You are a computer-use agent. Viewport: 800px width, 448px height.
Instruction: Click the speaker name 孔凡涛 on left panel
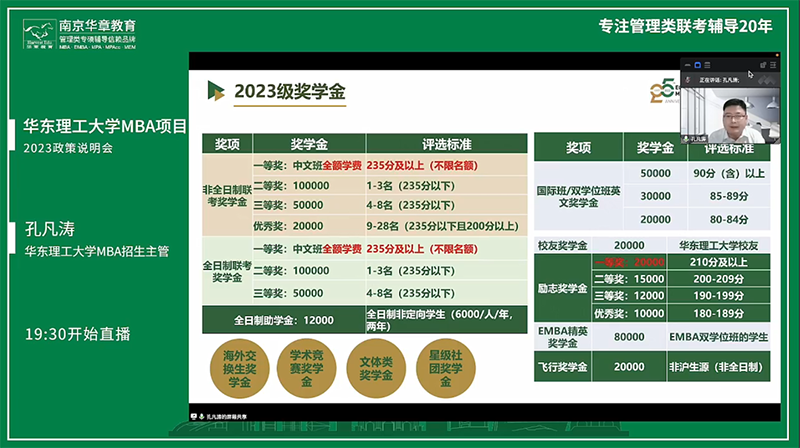(x=50, y=229)
